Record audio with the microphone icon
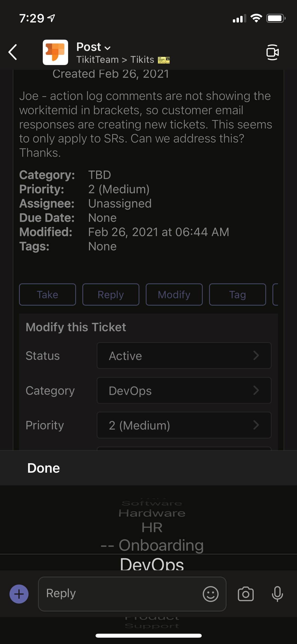Image resolution: width=297 pixels, height=644 pixels. [x=277, y=594]
